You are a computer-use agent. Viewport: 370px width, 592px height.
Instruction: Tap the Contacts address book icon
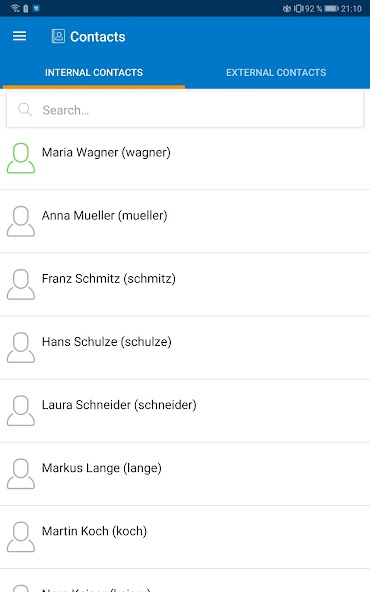point(58,36)
